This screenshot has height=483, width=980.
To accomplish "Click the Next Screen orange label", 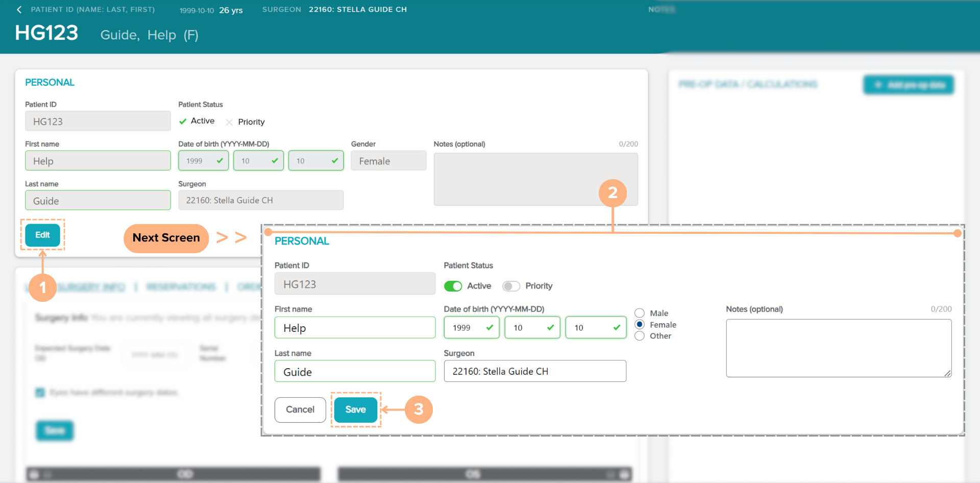I will (166, 238).
